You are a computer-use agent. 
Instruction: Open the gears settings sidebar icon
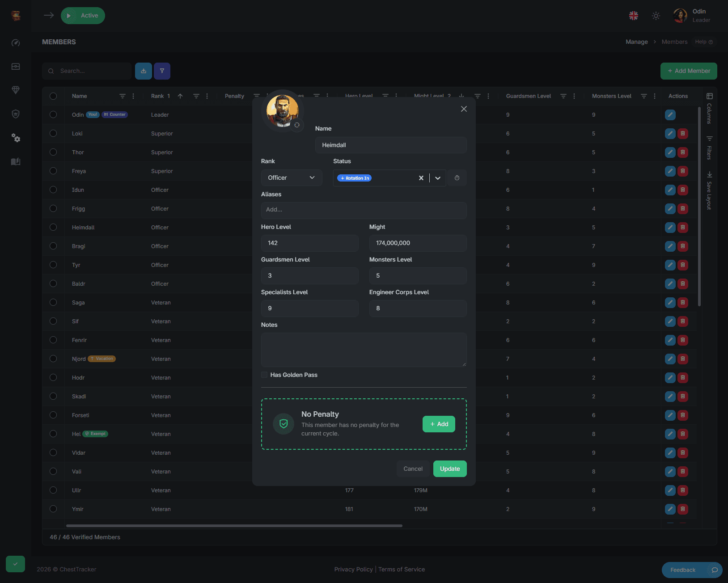(16, 138)
